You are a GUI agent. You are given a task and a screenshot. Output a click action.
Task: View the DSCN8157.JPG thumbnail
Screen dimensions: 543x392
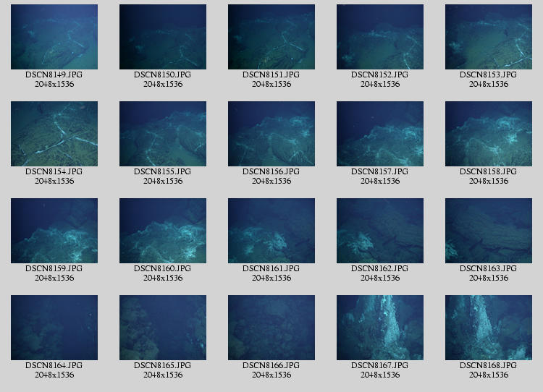380,134
